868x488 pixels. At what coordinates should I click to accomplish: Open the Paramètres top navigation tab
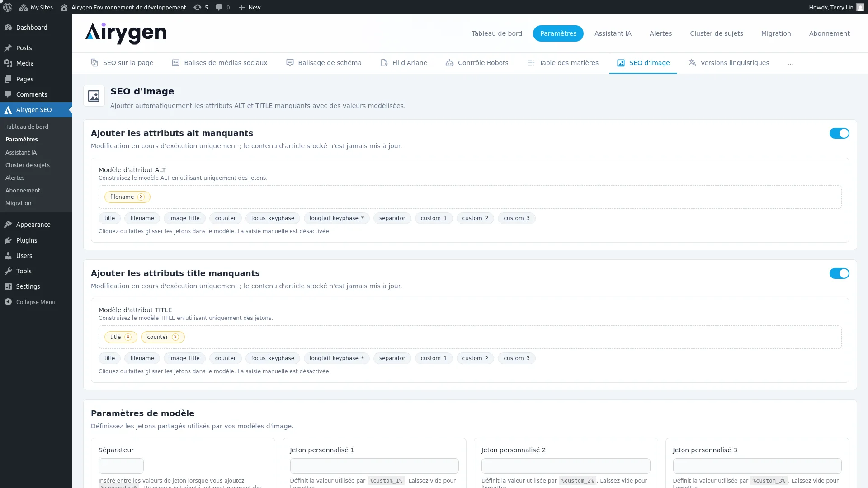pyautogui.click(x=558, y=33)
